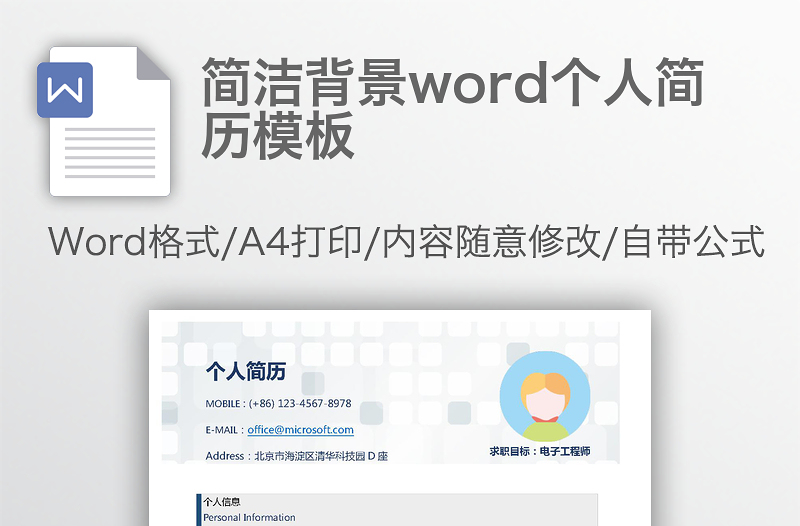This screenshot has width=800, height=526.
Task: Click the Word document file icon
Action: pos(108,125)
